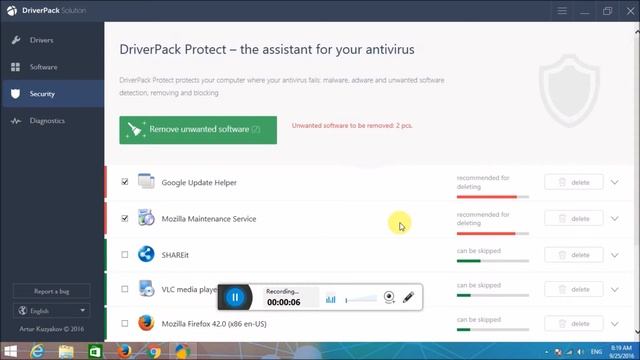This screenshot has width=640, height=360.
Task: Delete Google Update Helper
Action: [573, 182]
